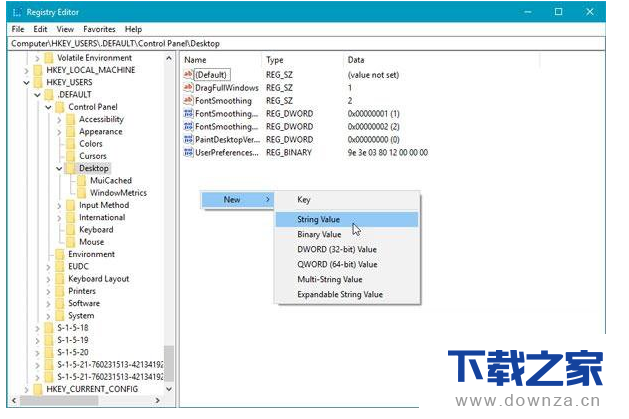This screenshot has width=629, height=419.
Task: Click the Input Method folder icon
Action: pos(71,205)
